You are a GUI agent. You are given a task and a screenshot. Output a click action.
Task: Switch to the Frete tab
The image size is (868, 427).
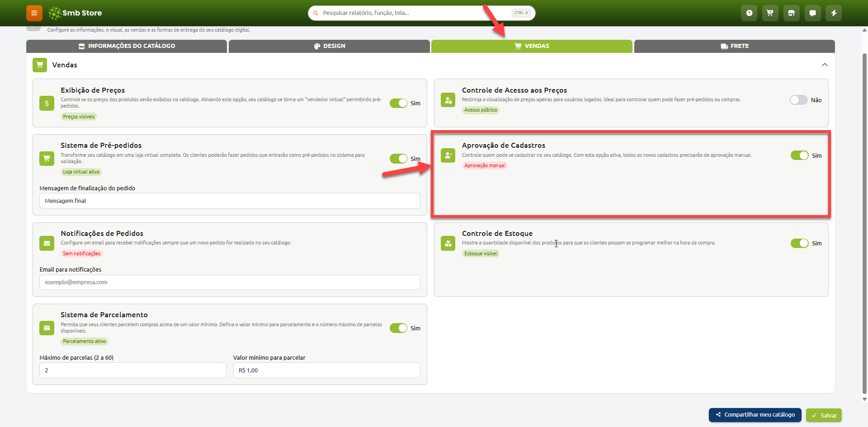point(735,46)
